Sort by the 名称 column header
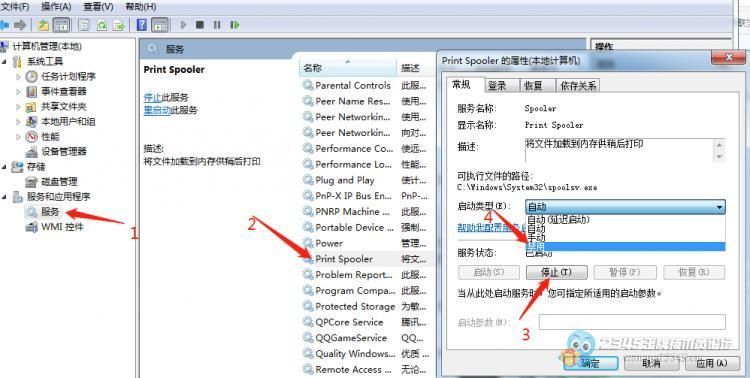This screenshot has height=378, width=750. [348, 68]
